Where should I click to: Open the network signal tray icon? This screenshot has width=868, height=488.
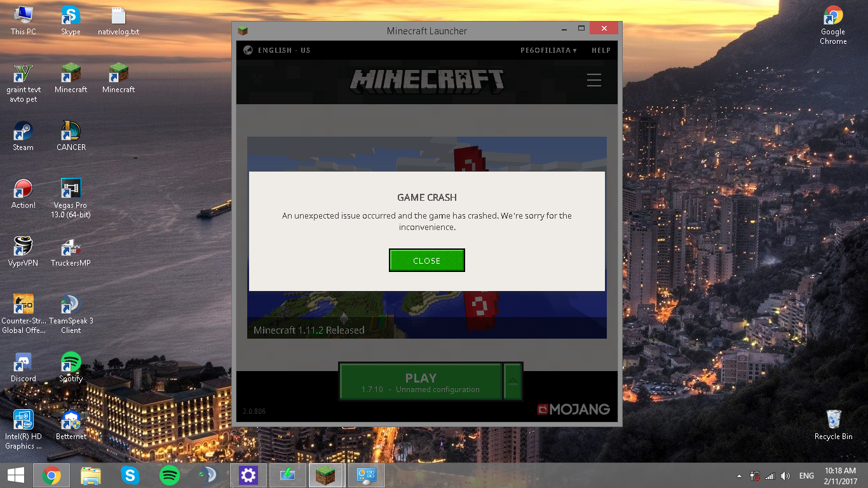point(770,476)
